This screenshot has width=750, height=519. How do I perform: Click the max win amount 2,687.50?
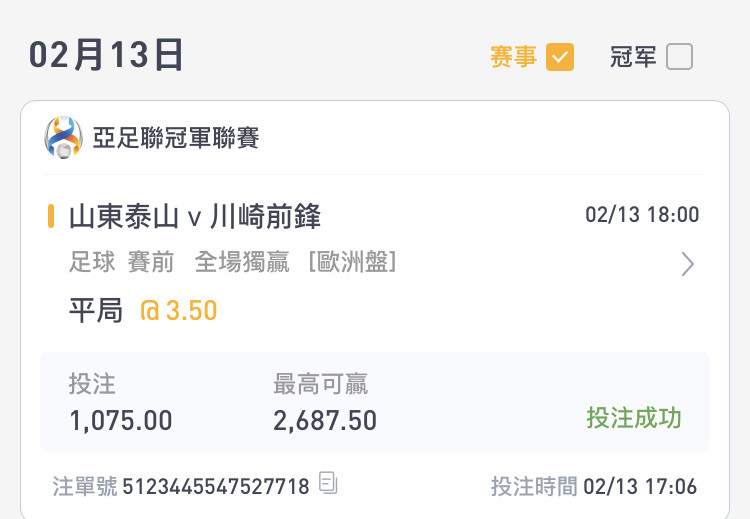325,421
